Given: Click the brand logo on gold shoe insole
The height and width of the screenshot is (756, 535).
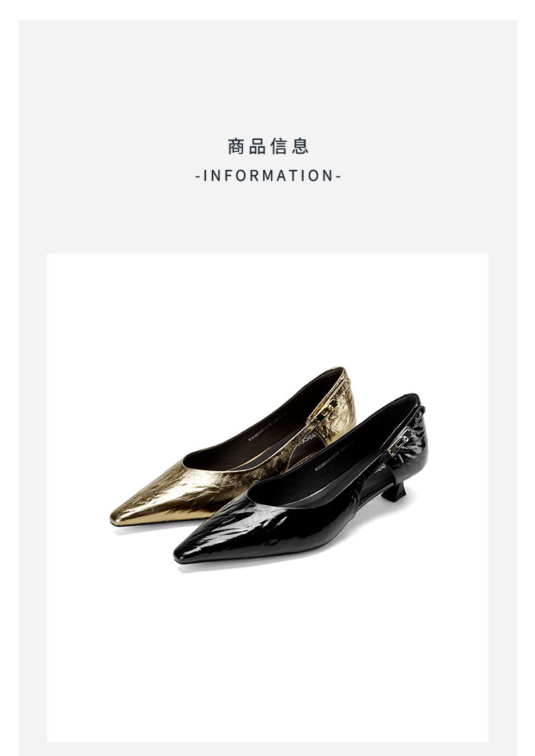Looking at the screenshot, I should point(305,438).
